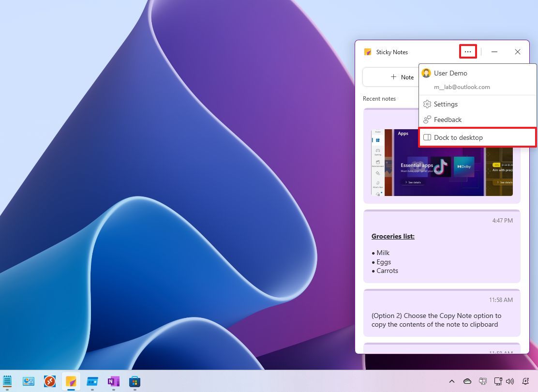Open Settings from the dropdown menu

click(x=477, y=104)
